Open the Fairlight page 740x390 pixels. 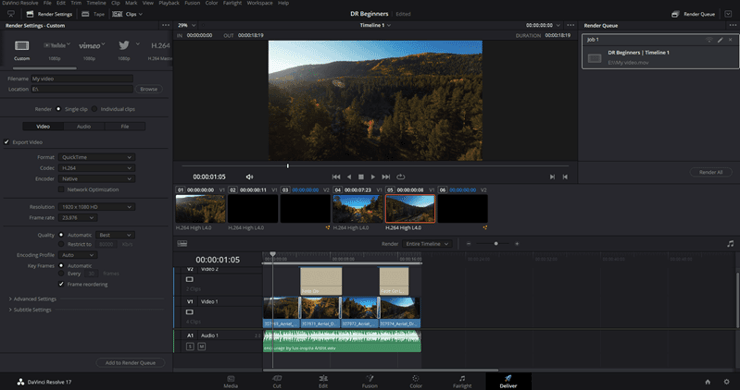coord(462,382)
